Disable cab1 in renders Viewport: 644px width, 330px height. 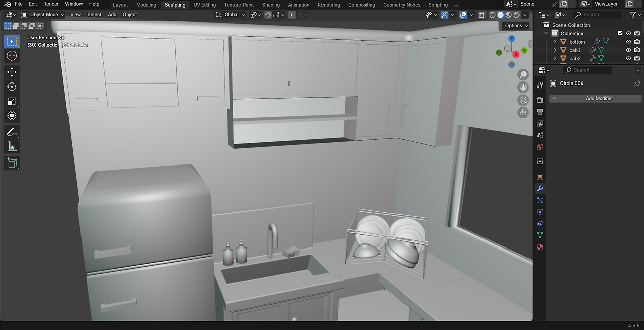[x=637, y=50]
